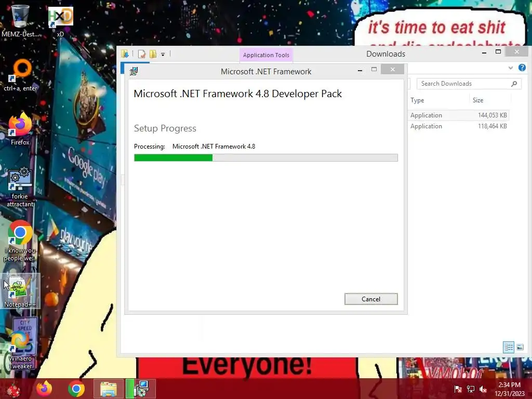Expand the Explorer ribbon with chevron

(510, 68)
